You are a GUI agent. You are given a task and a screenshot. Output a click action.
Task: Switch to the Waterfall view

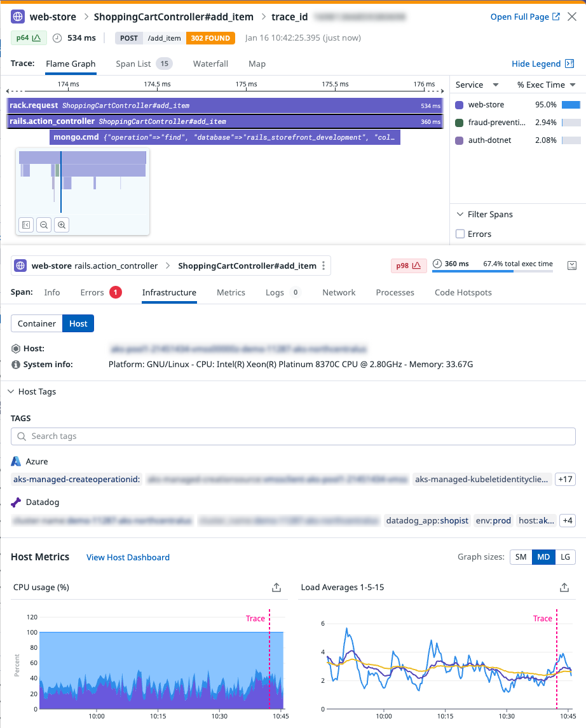[210, 64]
